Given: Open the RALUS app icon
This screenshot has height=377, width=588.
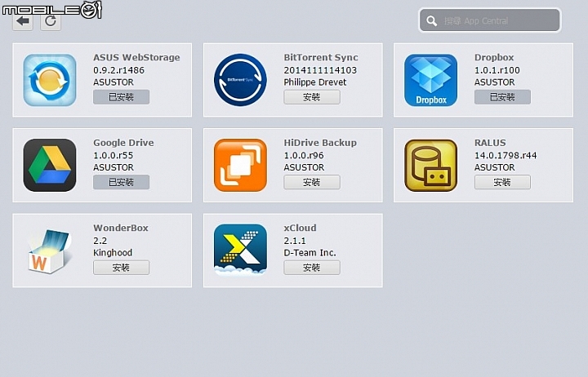Looking at the screenshot, I should [431, 166].
